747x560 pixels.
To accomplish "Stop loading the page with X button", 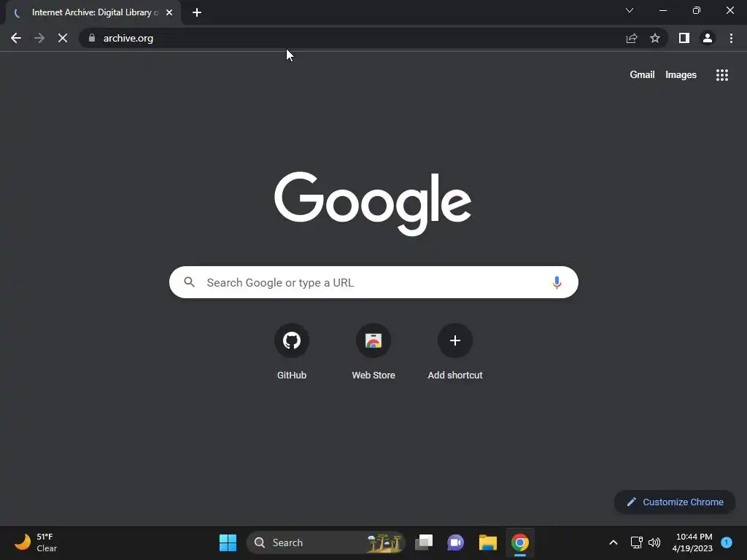I will (63, 38).
